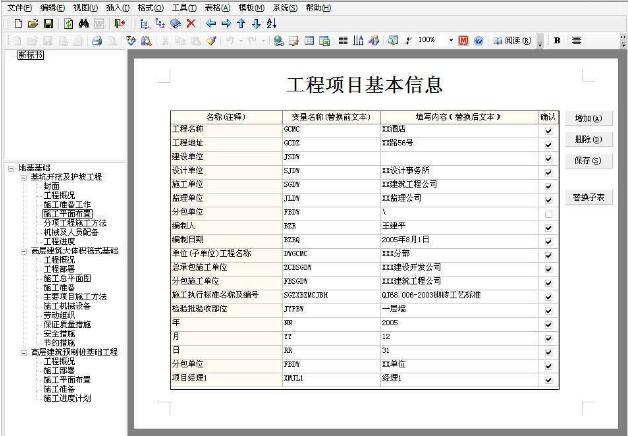Viewport: 628px width, 436px height.
Task: Click the blue left arrow icon
Action: click(210, 22)
